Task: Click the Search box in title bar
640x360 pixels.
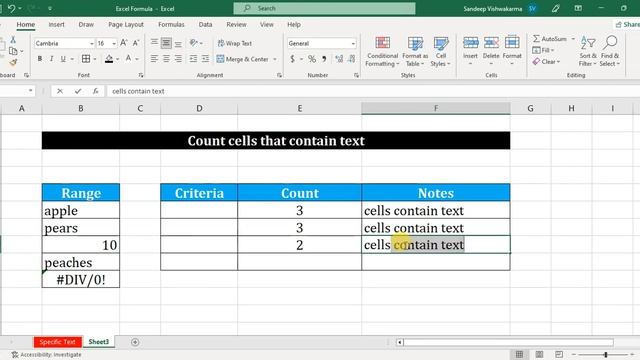Action: tap(324, 8)
